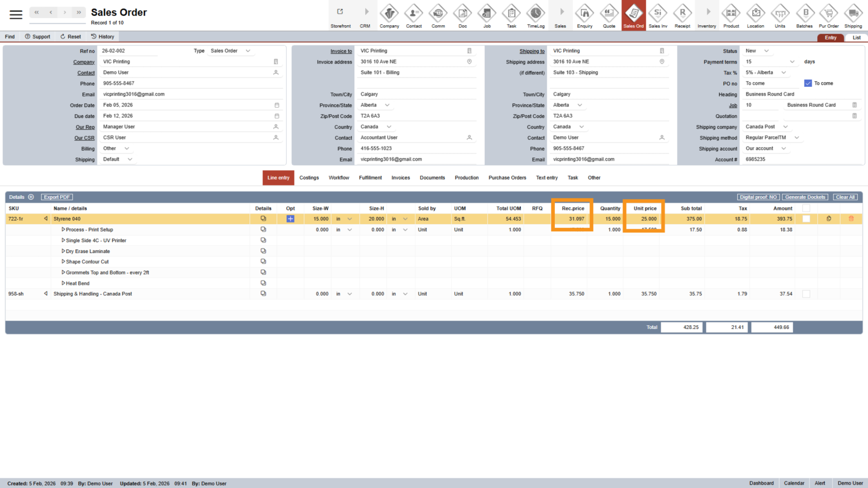Toggle the PO 'To come' checkbox

[x=808, y=83]
